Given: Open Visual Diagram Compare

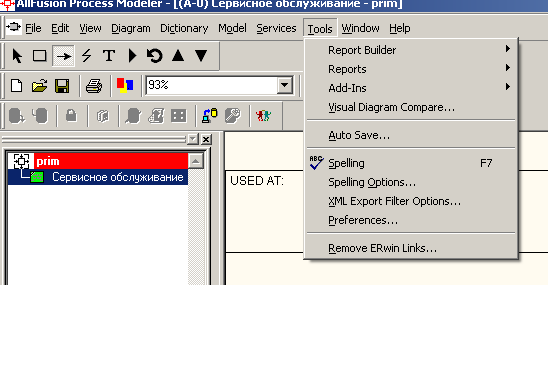Looking at the screenshot, I should [411, 107].
